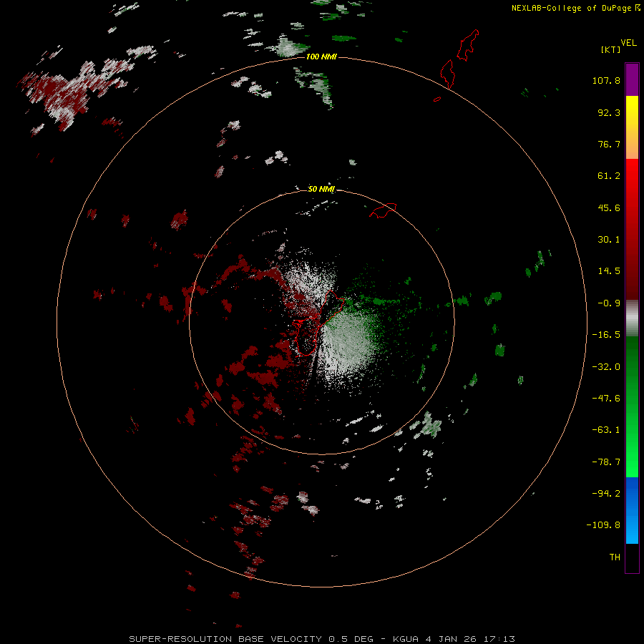Click the 92.3 velocity scale value
The width and height of the screenshot is (644, 644).
pyautogui.click(x=609, y=112)
